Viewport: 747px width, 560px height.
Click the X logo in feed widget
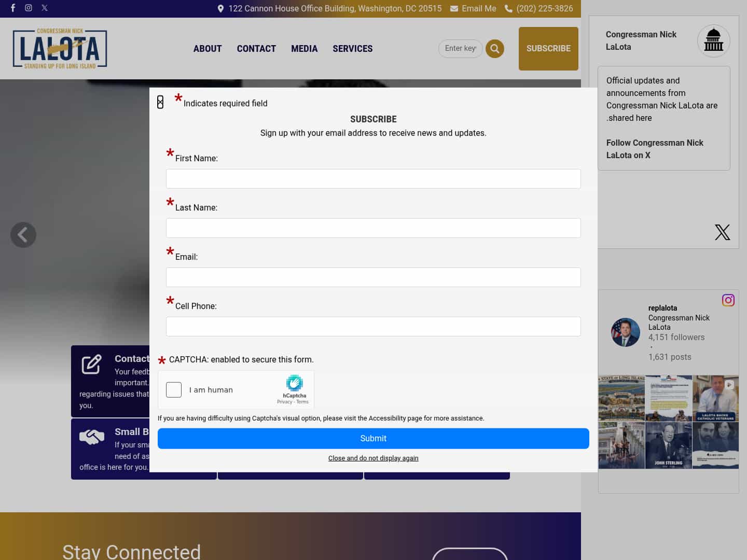723,232
